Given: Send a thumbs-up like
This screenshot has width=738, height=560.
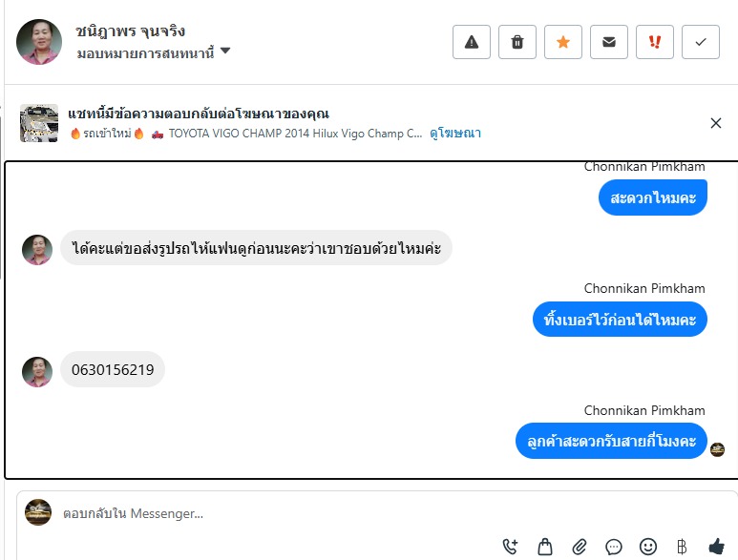Looking at the screenshot, I should click(716, 546).
